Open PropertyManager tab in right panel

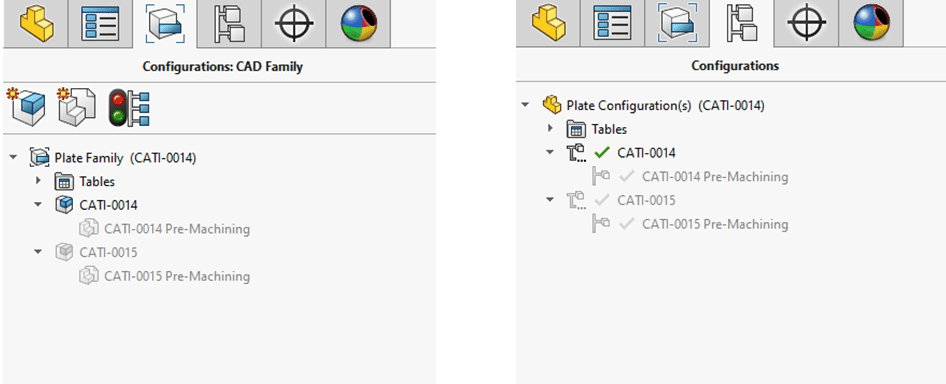pyautogui.click(x=612, y=24)
